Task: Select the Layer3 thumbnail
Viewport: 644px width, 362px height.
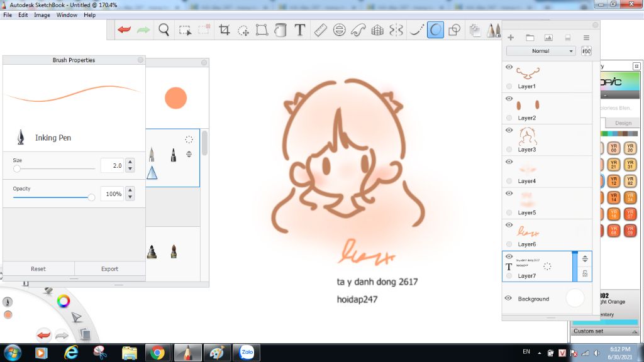Action: point(528,136)
